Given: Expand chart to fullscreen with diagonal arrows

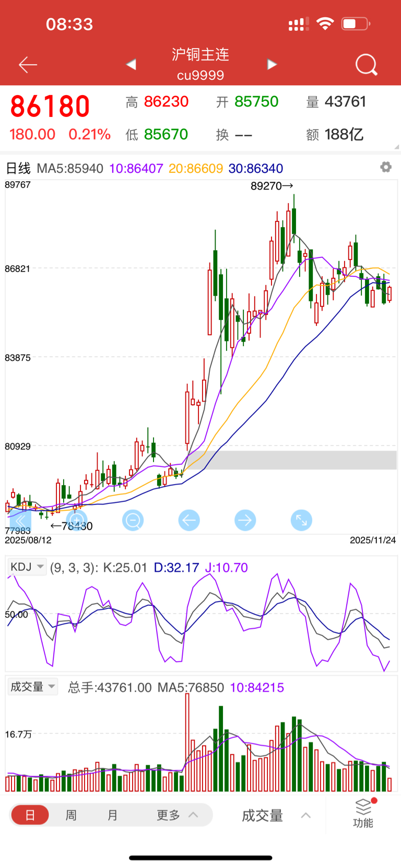Looking at the screenshot, I should 301,520.
